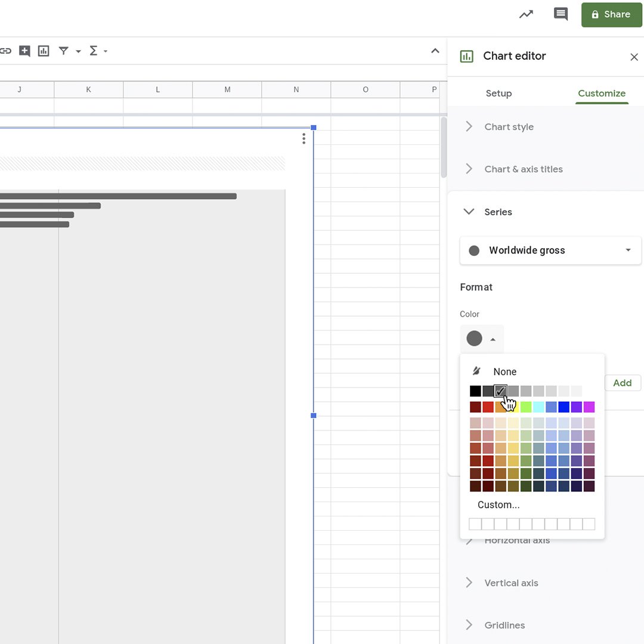Pick the checked dark gray swatch
Screen dimensions: 644x644
[x=500, y=391]
